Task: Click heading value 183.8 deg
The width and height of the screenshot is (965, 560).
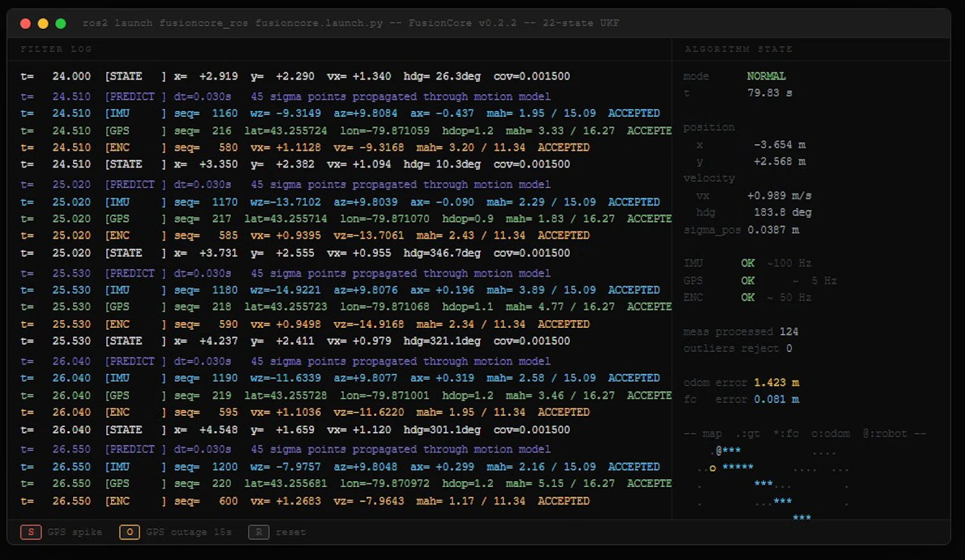Action: click(783, 213)
